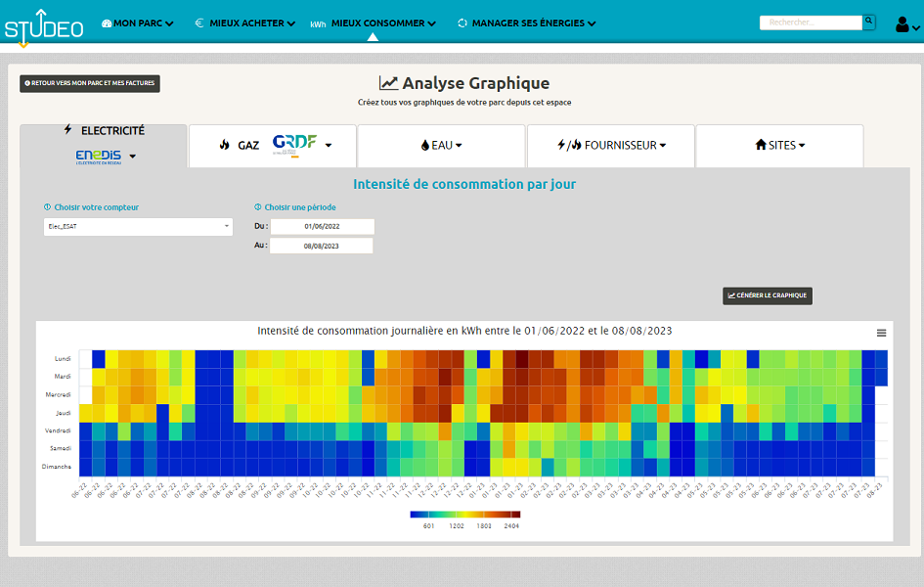
Task: Click the Lundi row label
Action: [63, 358]
